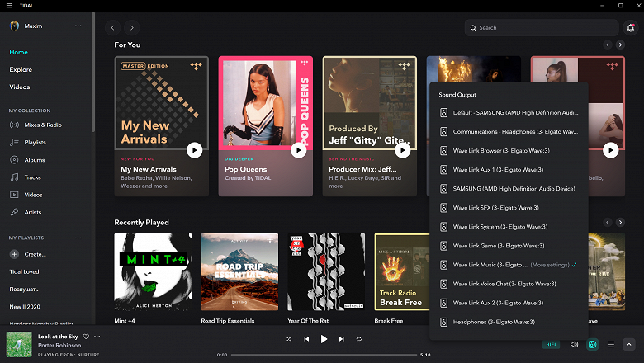Screen dimensions: 644x363
Task: Open the Explore page
Action: [x=21, y=69]
